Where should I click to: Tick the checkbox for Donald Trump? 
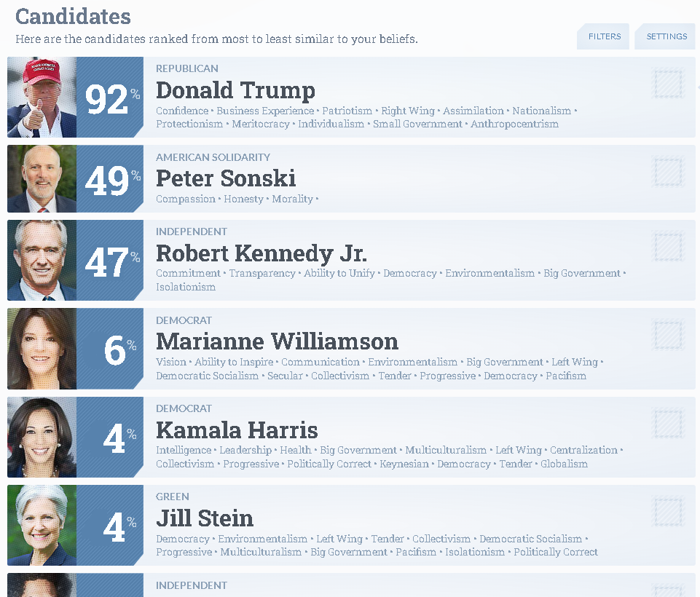667,83
